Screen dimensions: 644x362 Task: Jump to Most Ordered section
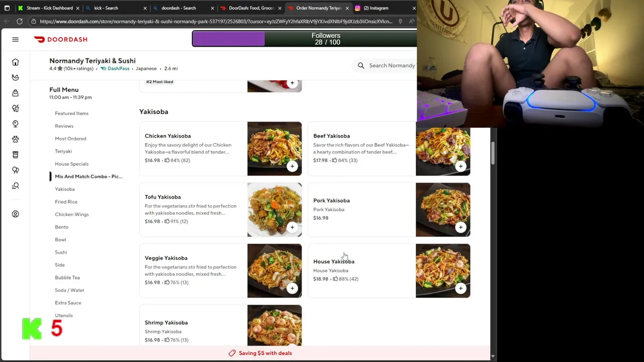click(x=70, y=139)
